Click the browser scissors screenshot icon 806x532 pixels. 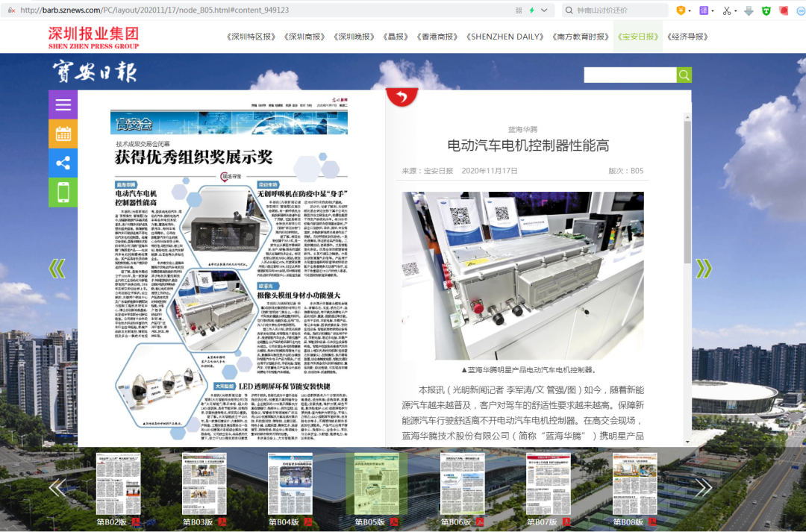(726, 10)
